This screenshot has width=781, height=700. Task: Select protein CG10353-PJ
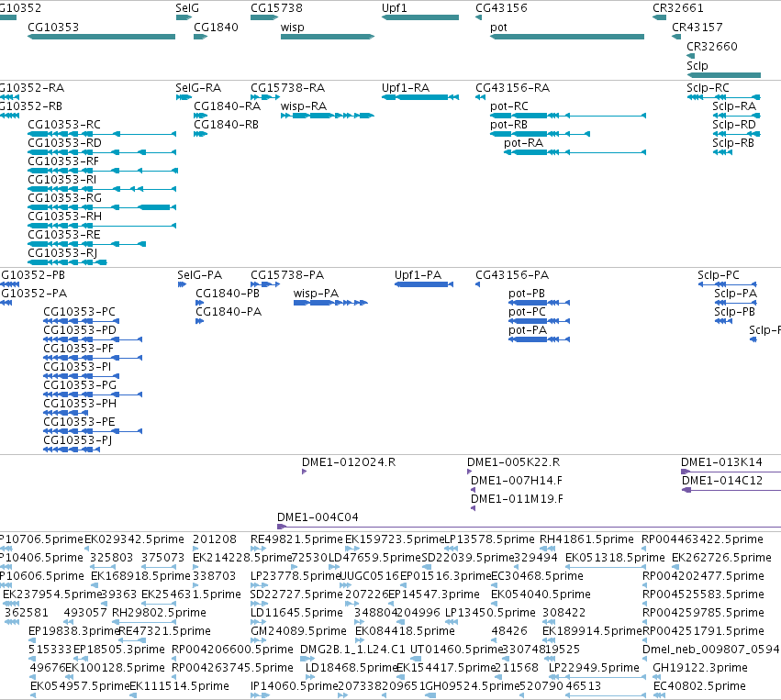click(72, 450)
